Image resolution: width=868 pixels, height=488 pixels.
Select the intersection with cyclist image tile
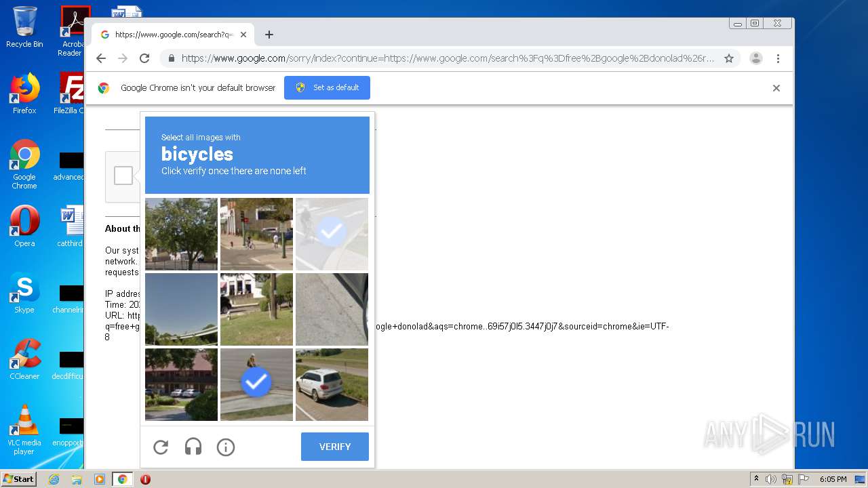pyautogui.click(x=256, y=234)
